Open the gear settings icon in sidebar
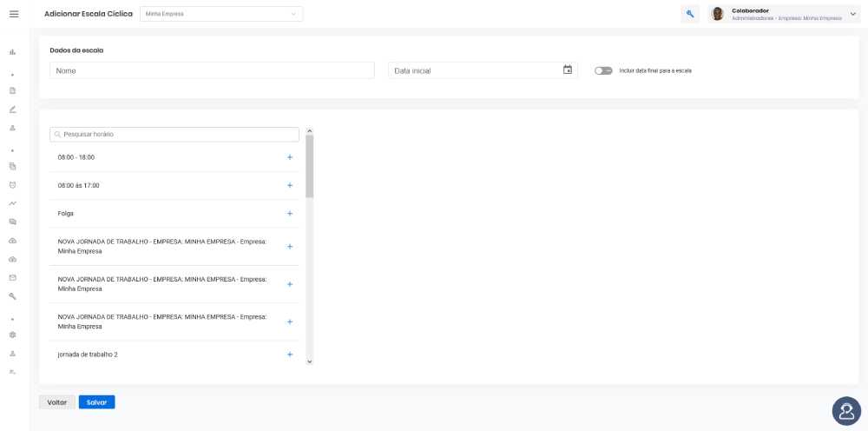The image size is (868, 431). pyautogui.click(x=13, y=335)
